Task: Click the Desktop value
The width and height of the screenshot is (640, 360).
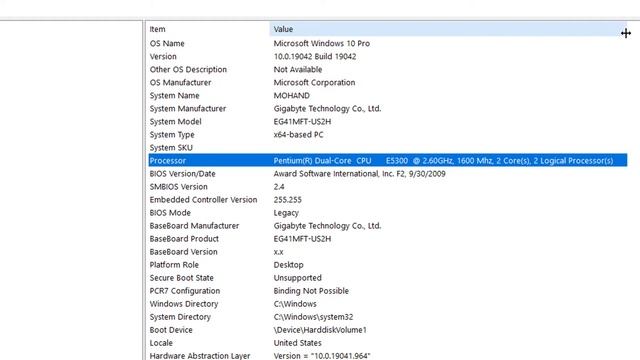Action: click(288, 265)
